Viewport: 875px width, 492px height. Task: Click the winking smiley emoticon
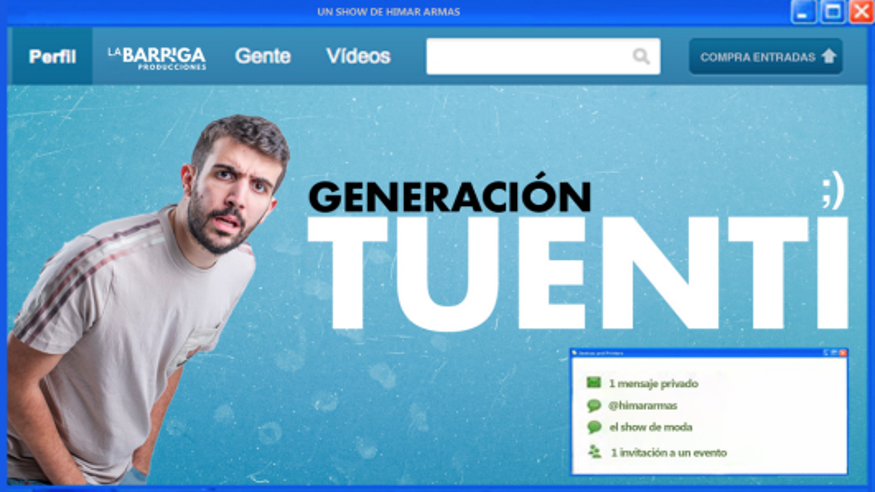[x=832, y=190]
